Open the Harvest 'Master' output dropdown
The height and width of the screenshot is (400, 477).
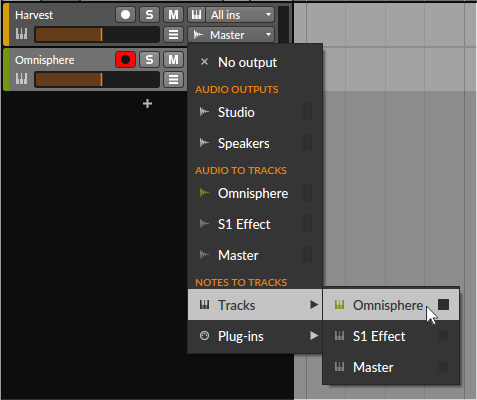[231, 35]
